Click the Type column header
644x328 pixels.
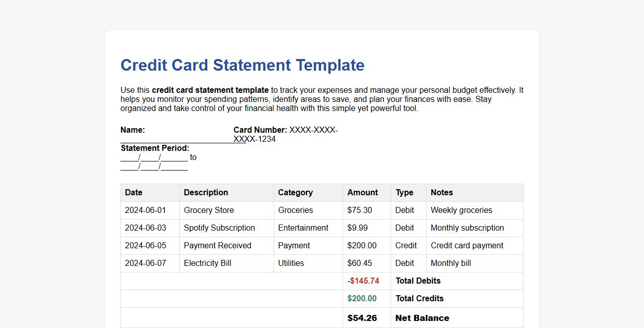(404, 192)
